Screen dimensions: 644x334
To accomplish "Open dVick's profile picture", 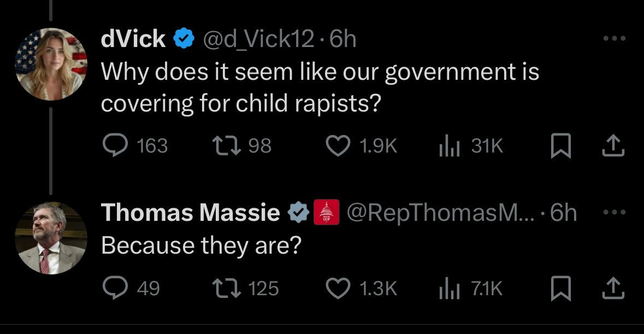I will (51, 64).
